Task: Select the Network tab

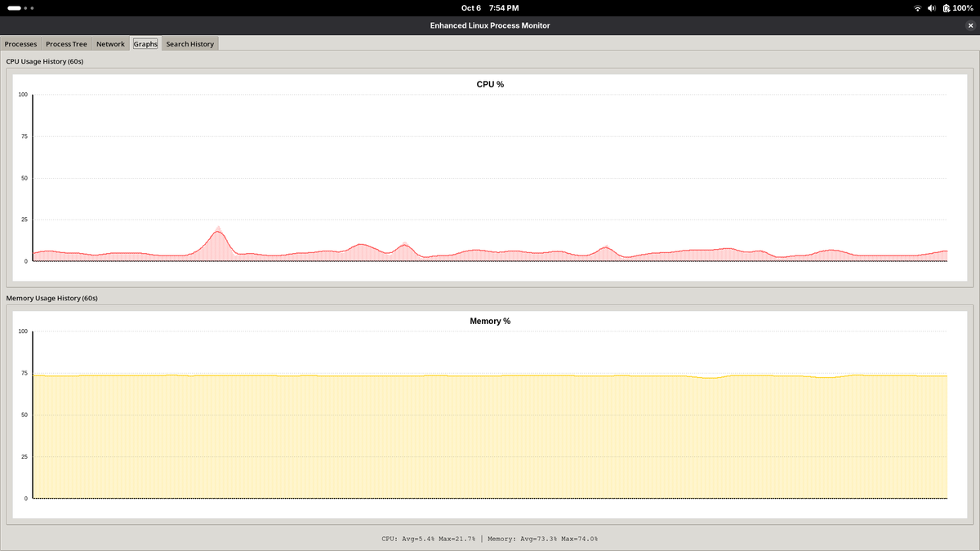Action: 110,44
